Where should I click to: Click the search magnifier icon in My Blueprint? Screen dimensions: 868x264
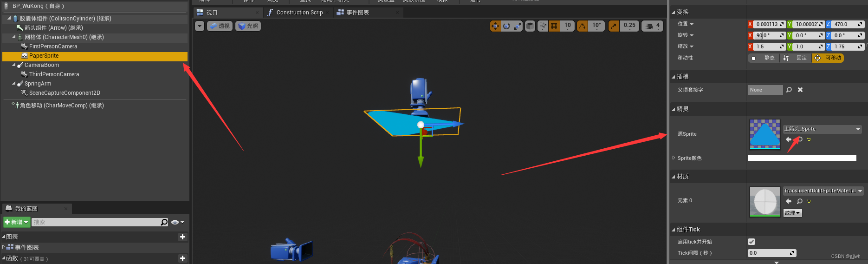pyautogui.click(x=164, y=222)
